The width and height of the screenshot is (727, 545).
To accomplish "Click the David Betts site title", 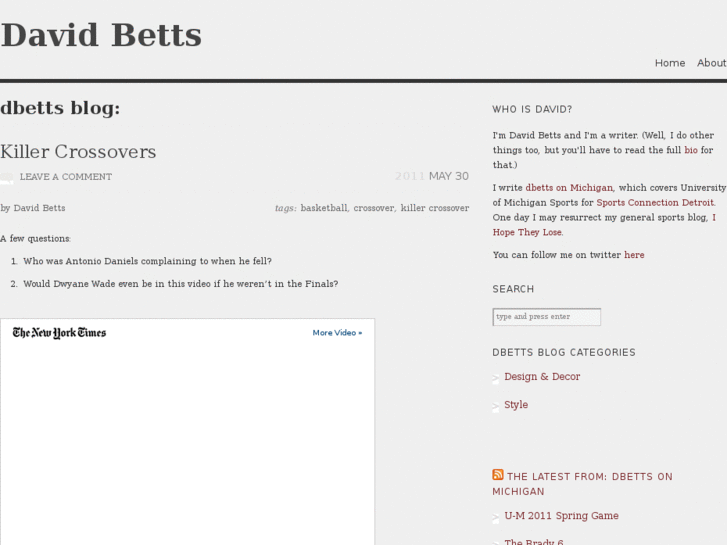I will (x=101, y=35).
